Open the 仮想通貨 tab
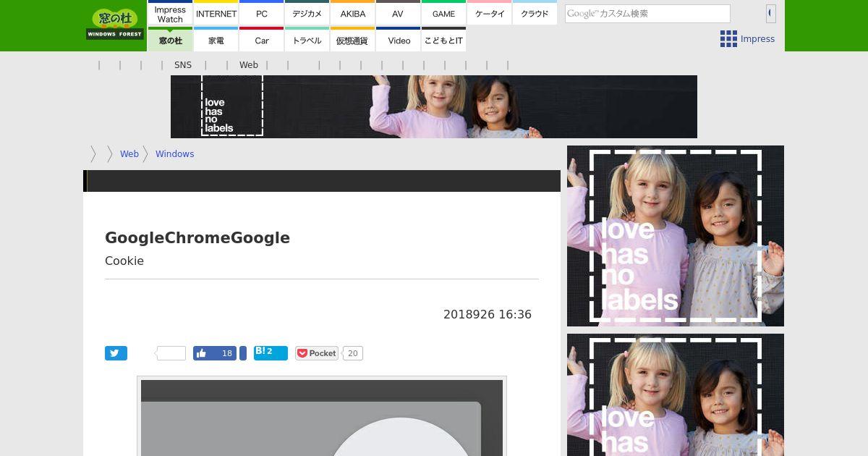This screenshot has width=868, height=456. 353,40
